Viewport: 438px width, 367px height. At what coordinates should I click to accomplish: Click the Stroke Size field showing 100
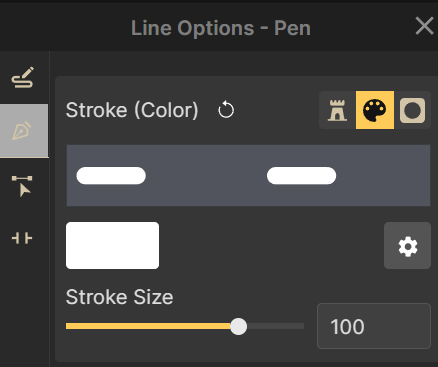374,326
